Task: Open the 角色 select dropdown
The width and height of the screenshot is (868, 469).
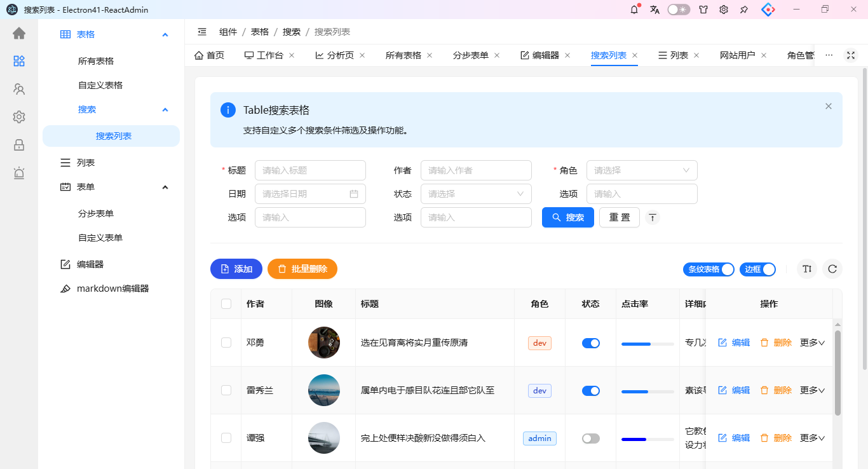Action: tap(642, 170)
